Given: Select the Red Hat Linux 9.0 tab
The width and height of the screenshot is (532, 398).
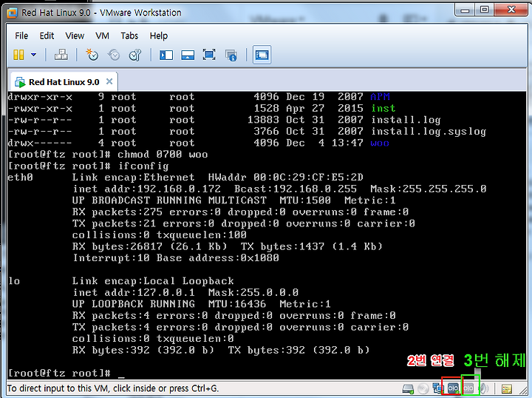Looking at the screenshot, I should point(64,82).
